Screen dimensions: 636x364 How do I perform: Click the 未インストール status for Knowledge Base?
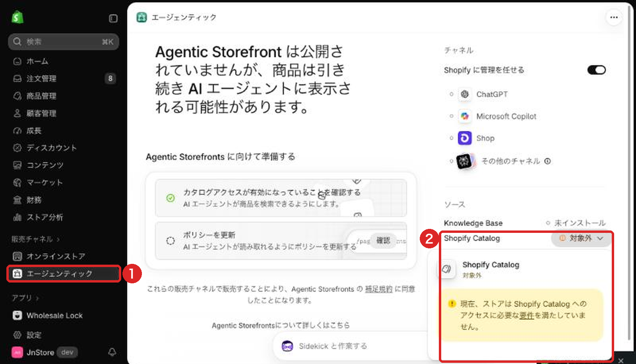(x=576, y=223)
